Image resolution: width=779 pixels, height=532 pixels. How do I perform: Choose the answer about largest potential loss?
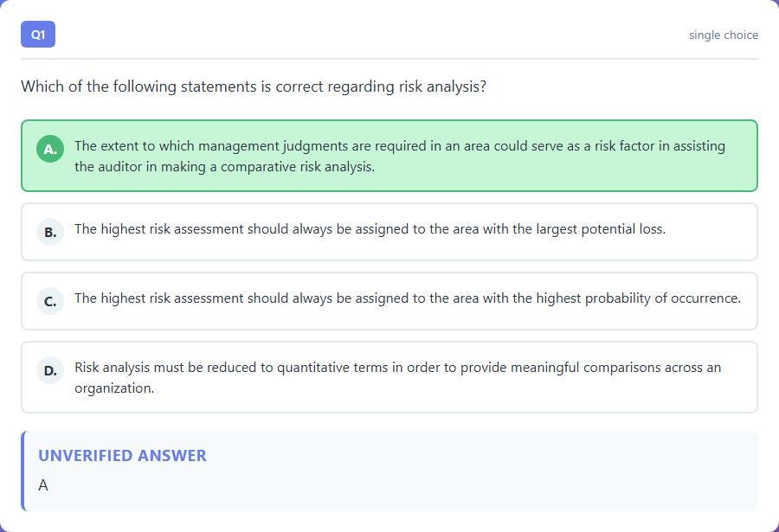(389, 232)
